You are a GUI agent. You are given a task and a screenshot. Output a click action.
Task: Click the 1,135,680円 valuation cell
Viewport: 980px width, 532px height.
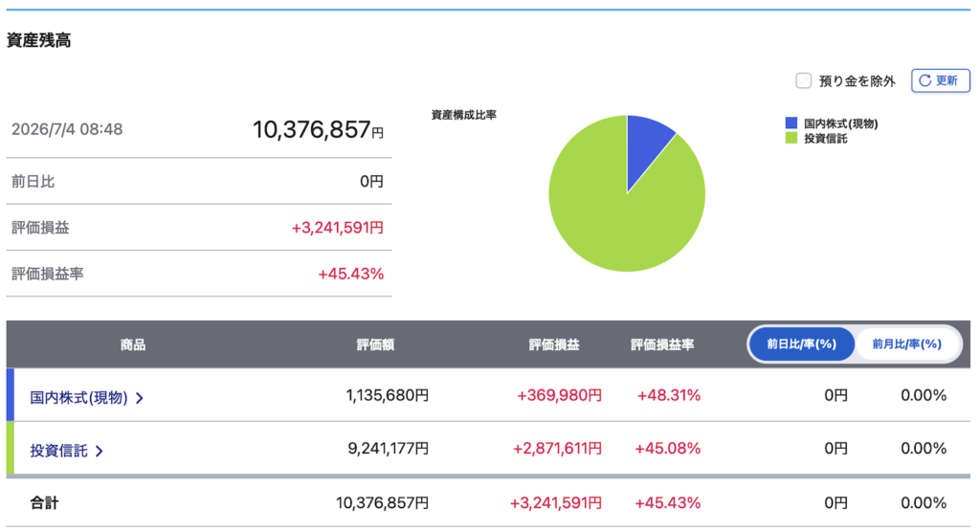point(388,395)
